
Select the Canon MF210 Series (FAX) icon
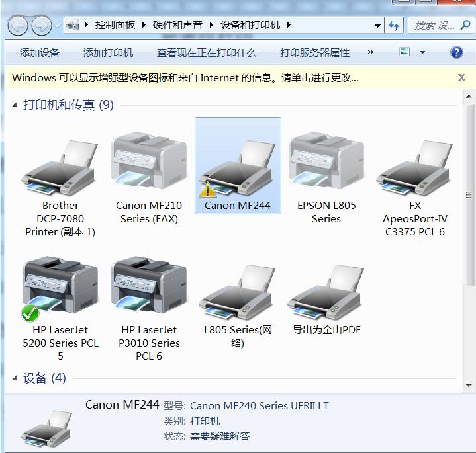[149, 161]
